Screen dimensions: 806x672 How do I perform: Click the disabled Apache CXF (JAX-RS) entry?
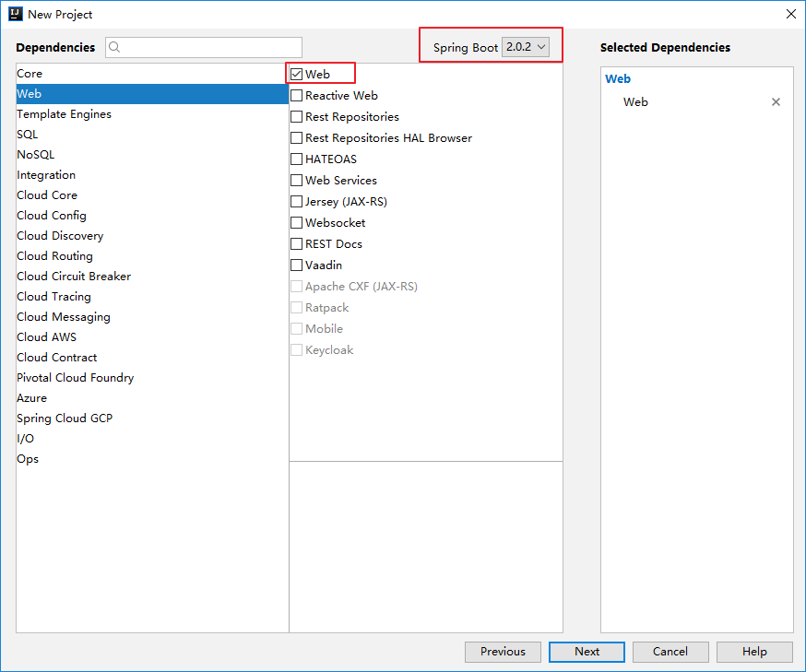tap(354, 286)
